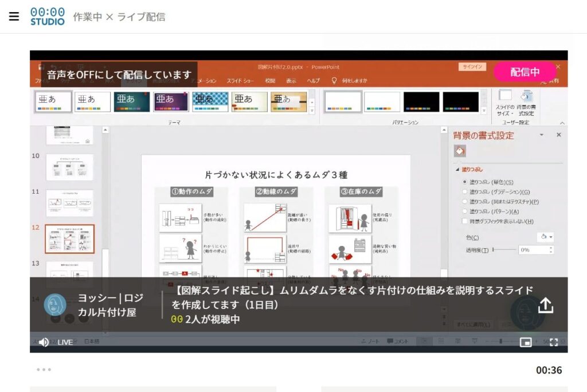Click the ②動線のムダ heading on slide
The image size is (587, 392).
(x=276, y=191)
